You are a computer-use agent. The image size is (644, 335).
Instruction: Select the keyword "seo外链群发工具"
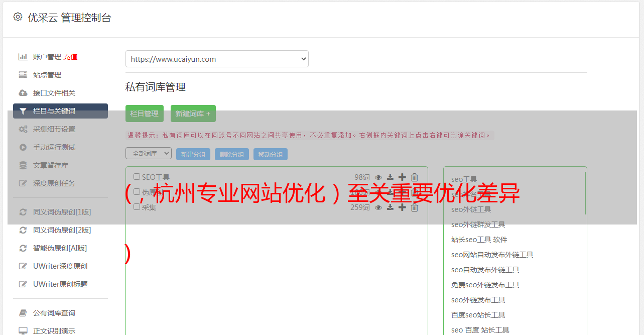tap(478, 225)
